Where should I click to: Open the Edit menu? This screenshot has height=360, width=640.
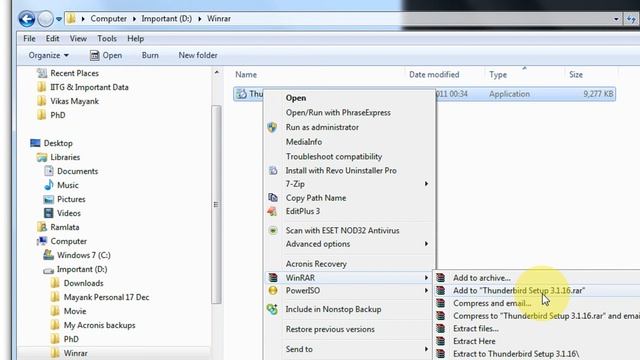[52, 39]
